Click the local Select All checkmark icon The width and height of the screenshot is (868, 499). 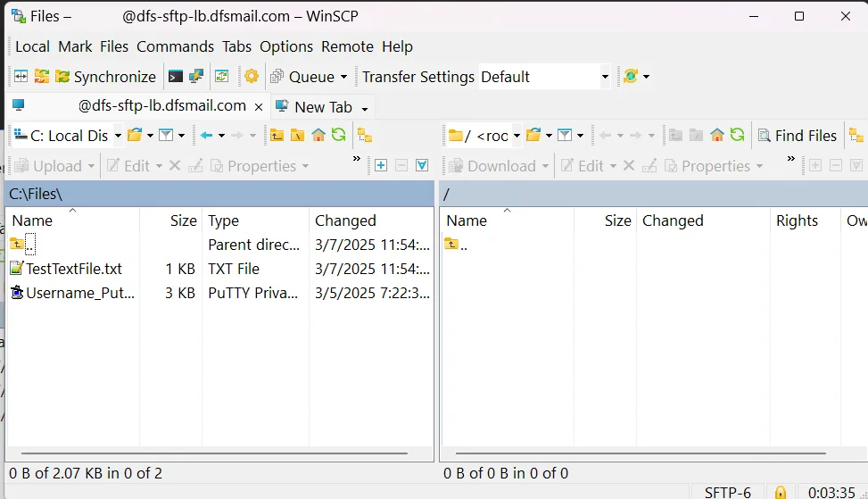coord(422,166)
